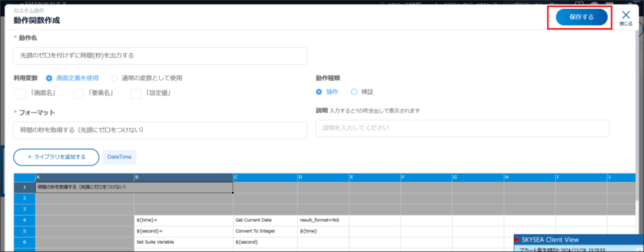Choose the 操作 action type radio button

tap(319, 92)
